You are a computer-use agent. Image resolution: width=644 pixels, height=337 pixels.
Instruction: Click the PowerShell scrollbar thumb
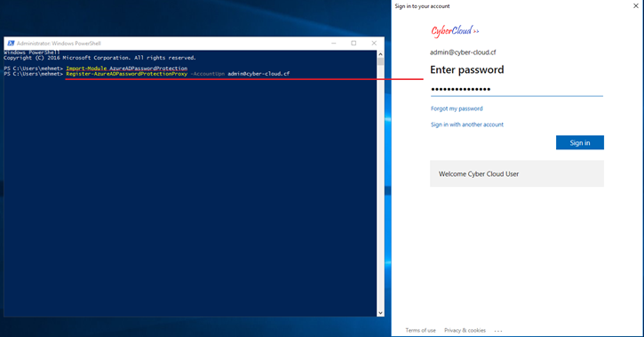[x=380, y=61]
